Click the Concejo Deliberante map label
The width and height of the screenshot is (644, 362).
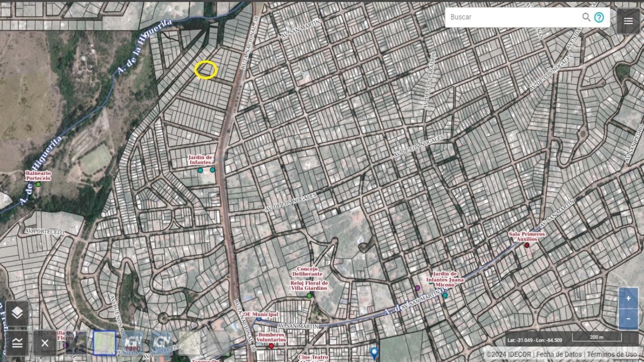coord(307,271)
